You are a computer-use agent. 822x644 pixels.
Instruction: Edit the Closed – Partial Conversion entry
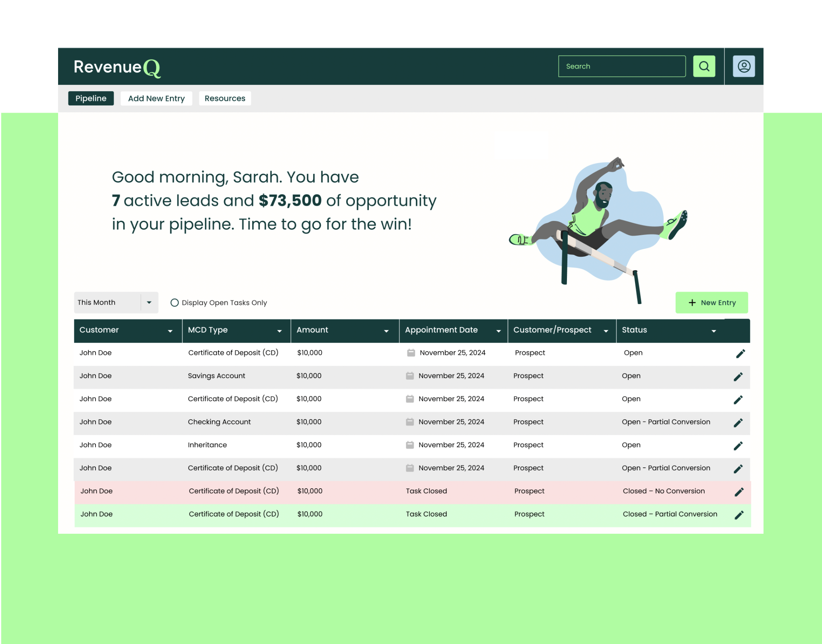click(739, 514)
